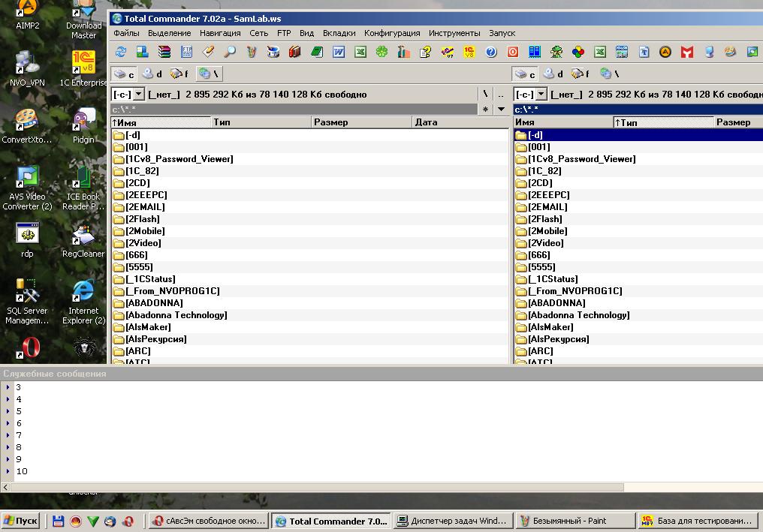Screen dimensions: 763x532
Task: Sort right panel by Тип column
Action: pyautogui.click(x=663, y=122)
